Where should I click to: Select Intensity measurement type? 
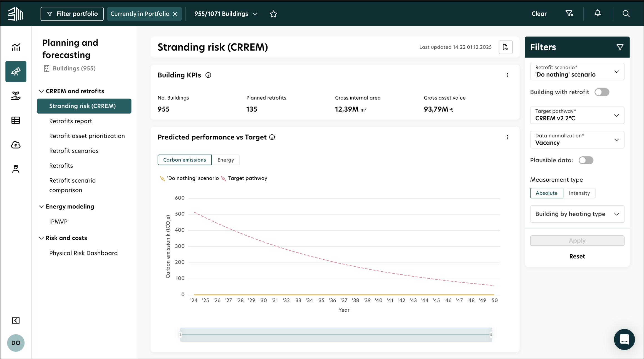[579, 193]
